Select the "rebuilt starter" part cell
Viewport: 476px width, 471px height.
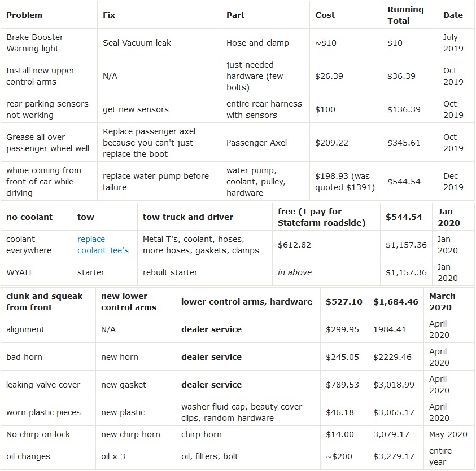click(x=170, y=272)
